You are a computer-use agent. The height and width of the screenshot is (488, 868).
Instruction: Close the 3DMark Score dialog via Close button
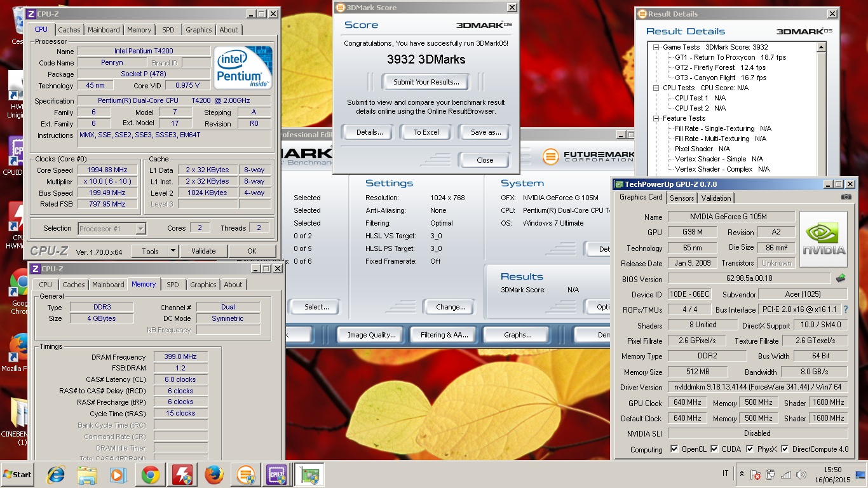pyautogui.click(x=485, y=160)
